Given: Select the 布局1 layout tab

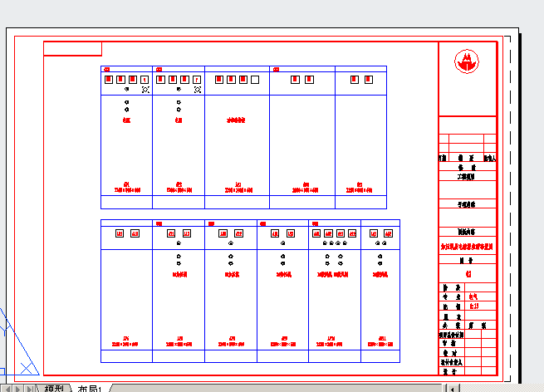Looking at the screenshot, I should point(91,389).
